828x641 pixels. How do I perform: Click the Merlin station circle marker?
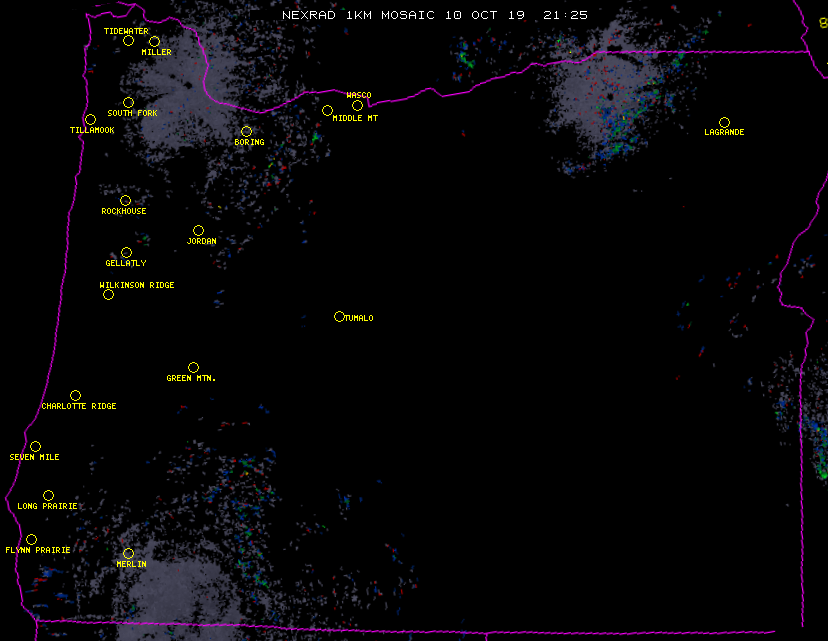[128, 554]
